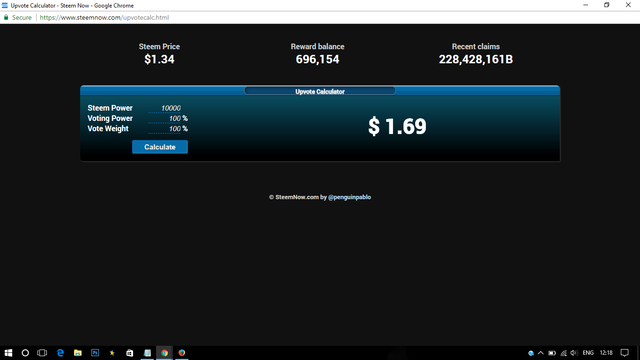Minimize the Chrome window
This screenshot has width=640, height=360.
tap(586, 5)
